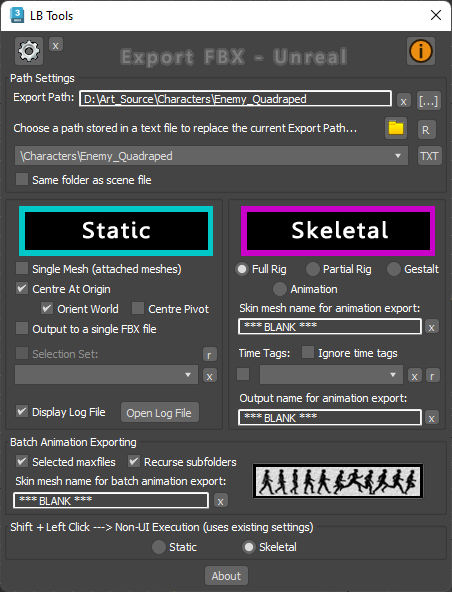The height and width of the screenshot is (592, 452).
Task: Click batch animation skin mesh name field
Action: click(x=111, y=500)
